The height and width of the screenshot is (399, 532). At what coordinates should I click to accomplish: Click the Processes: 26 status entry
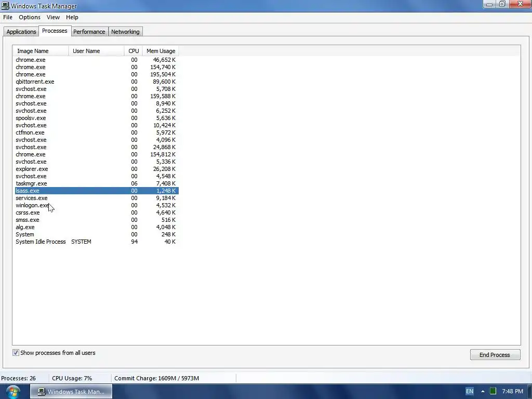point(18,378)
